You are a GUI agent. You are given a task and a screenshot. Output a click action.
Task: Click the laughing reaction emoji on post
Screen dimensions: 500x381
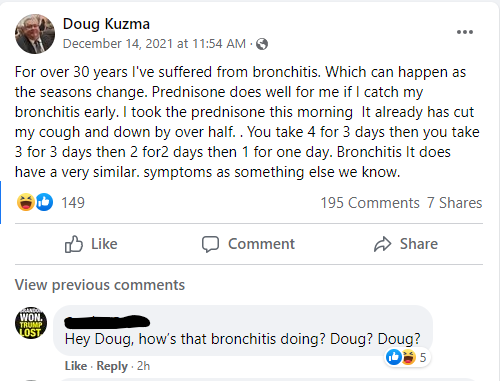click(x=26, y=202)
